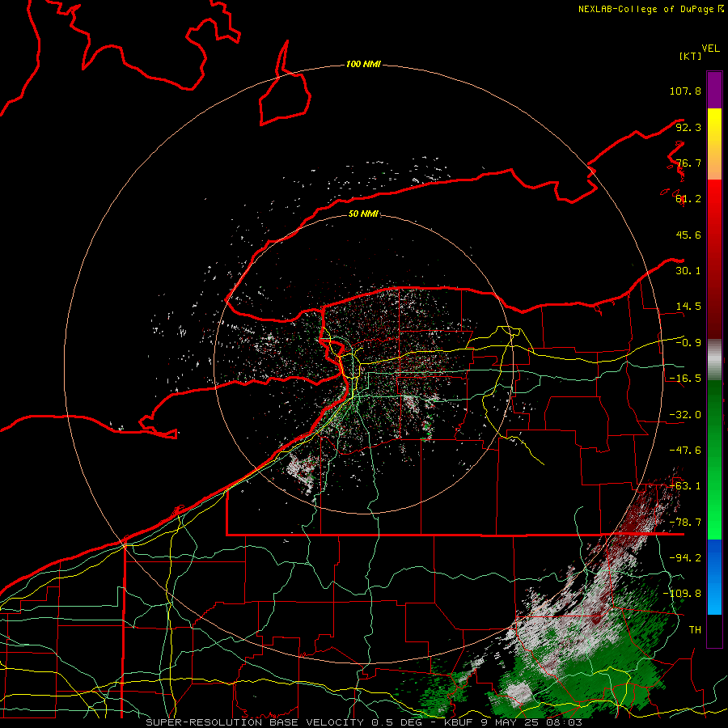Click the 107.8 legend value
Viewport: 728px width, 728px height.
(685, 91)
